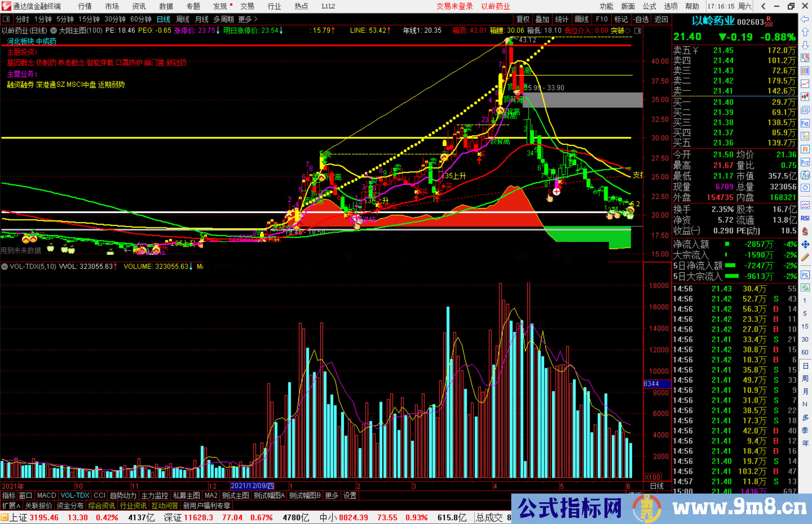Select the candlestick chart icon in the sidebar
This screenshot has width=812, height=524.
[x=805, y=97]
